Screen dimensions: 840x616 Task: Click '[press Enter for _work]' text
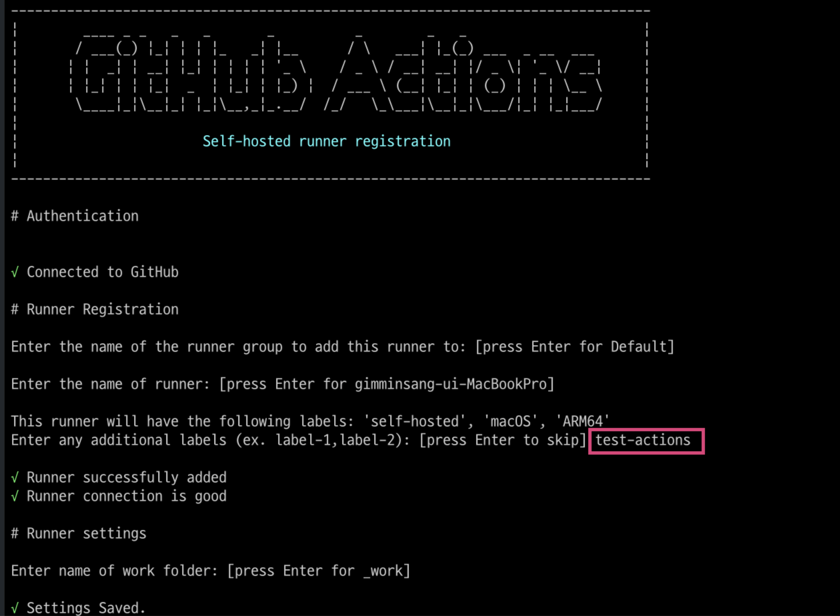tap(319, 571)
